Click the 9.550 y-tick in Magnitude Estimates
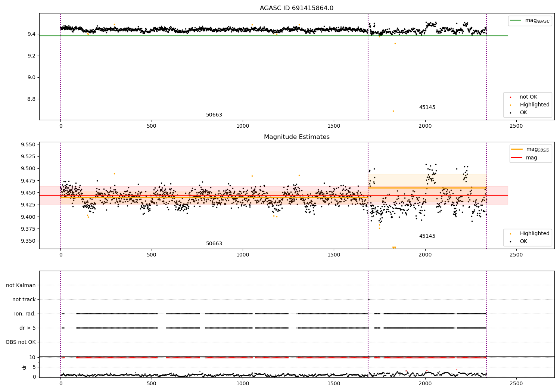Screen dimensions: 560x392 point(28,145)
